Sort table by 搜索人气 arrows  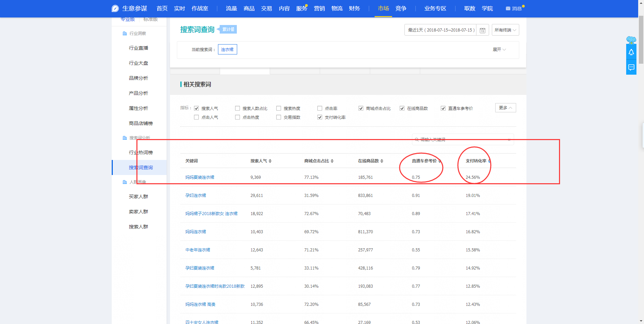click(x=270, y=161)
